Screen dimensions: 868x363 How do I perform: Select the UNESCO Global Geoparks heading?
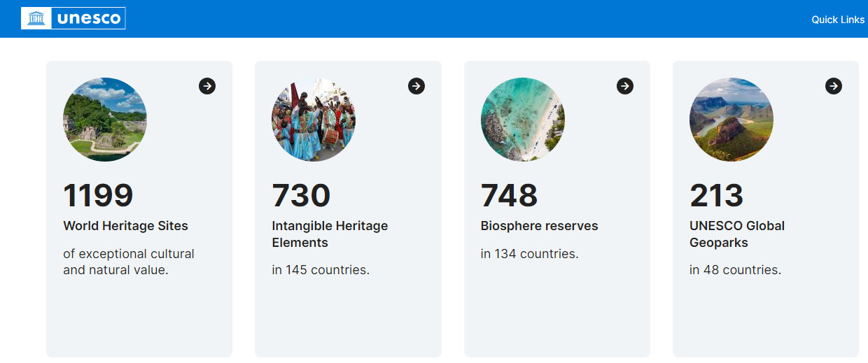(737, 234)
